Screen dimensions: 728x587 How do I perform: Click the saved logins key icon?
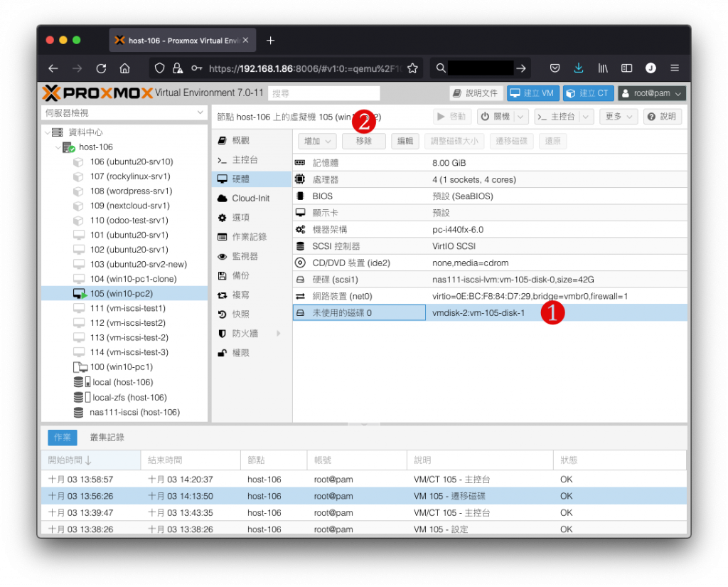click(196, 68)
